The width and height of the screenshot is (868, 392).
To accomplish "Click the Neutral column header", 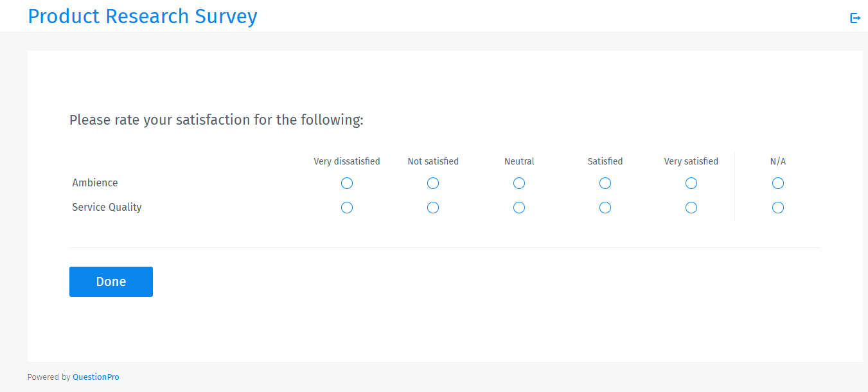I will coord(519,161).
